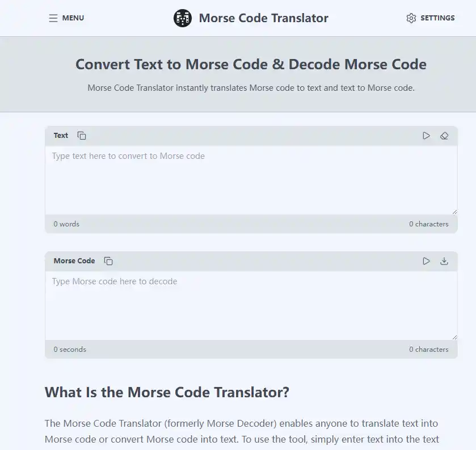Click the 0 seconds counter
Image resolution: width=476 pixels, height=450 pixels.
pyautogui.click(x=69, y=349)
